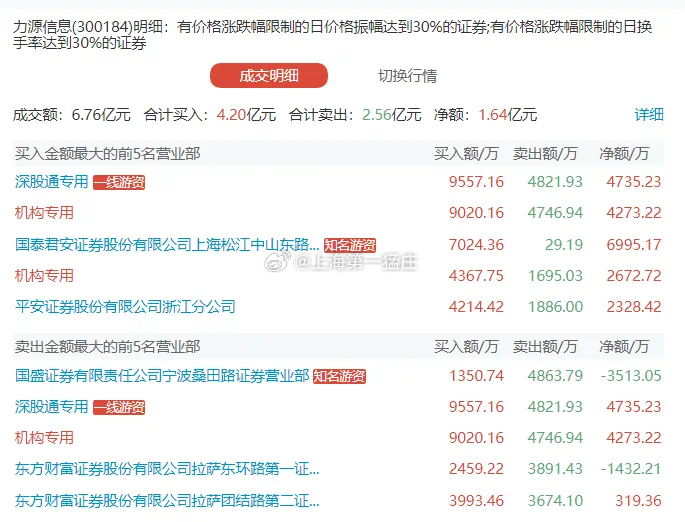This screenshot has height=522, width=685.
Task: Click sell amount 29.19
Action: pos(564,245)
